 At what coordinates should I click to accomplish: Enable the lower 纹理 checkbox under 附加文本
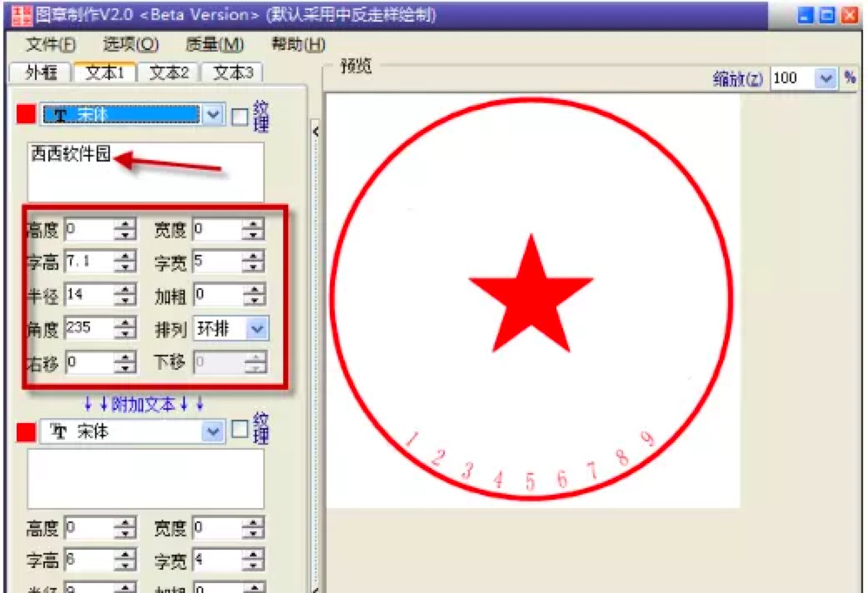[x=240, y=429]
